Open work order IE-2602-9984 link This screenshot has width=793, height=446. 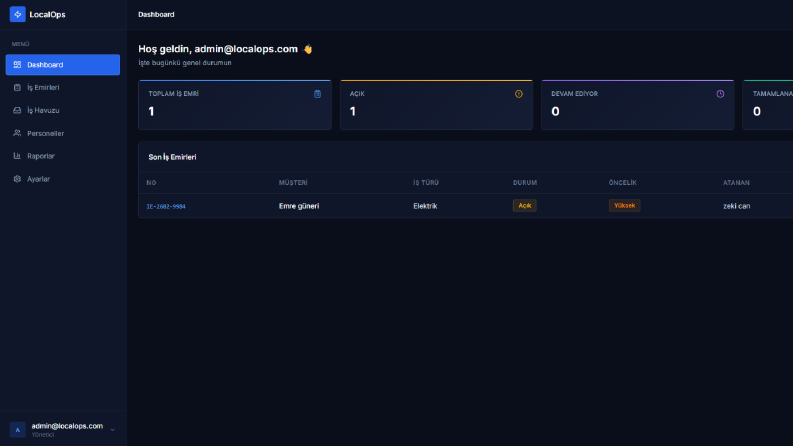tap(166, 206)
